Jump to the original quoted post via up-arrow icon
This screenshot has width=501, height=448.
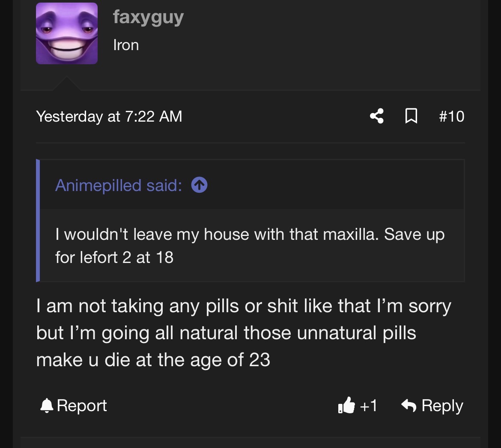[200, 185]
